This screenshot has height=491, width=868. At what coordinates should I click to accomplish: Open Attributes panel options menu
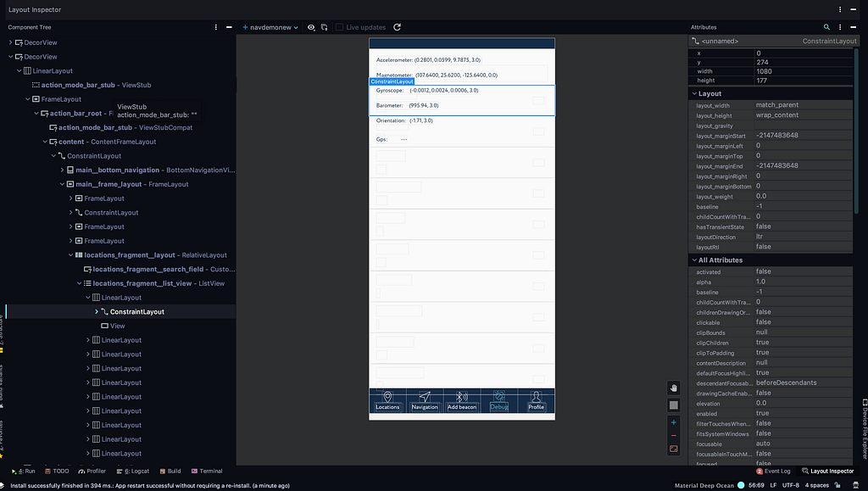coord(840,26)
